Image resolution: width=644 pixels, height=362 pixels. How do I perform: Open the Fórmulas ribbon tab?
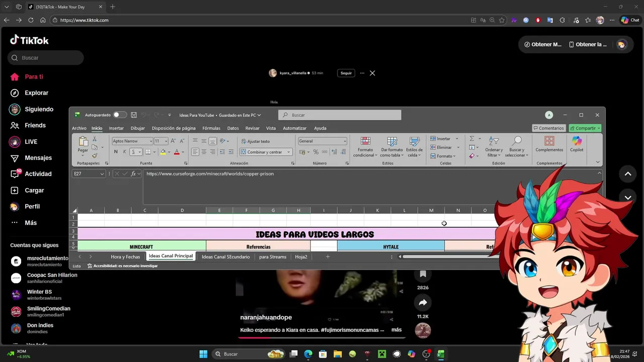pyautogui.click(x=211, y=128)
